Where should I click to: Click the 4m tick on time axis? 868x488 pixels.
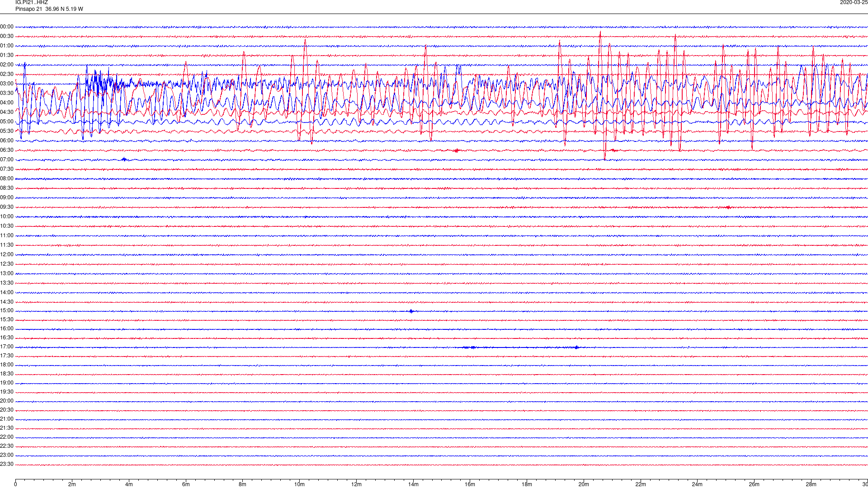click(129, 484)
